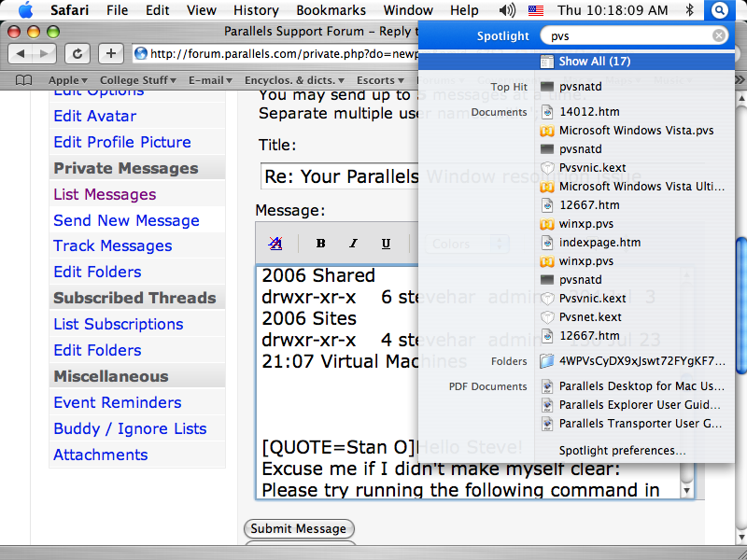Show all bookmarks with the book icon

24,80
